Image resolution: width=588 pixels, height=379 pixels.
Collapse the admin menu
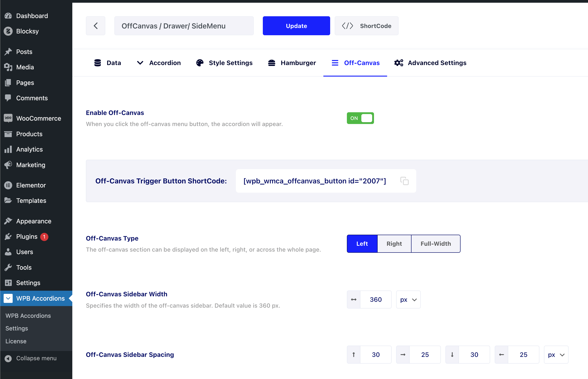pyautogui.click(x=36, y=358)
